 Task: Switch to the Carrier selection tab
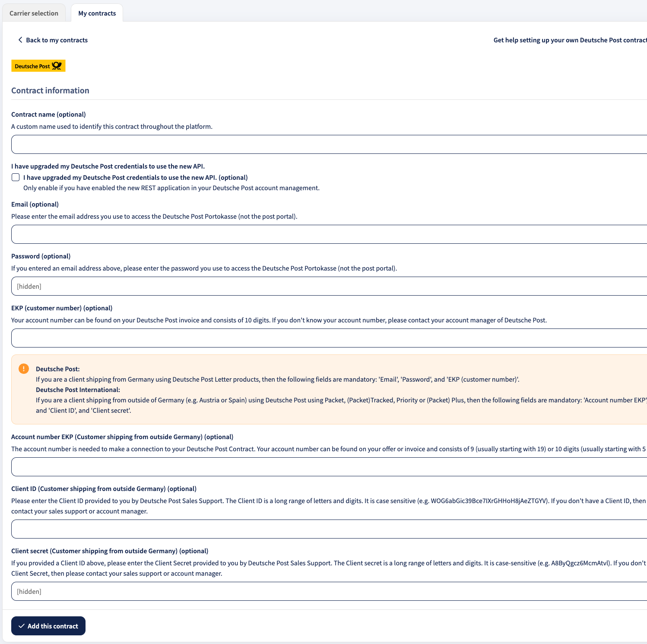[x=34, y=13]
